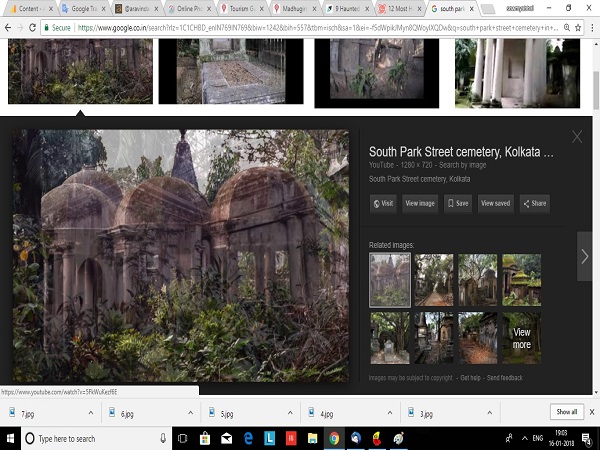Viewport: 600px width, 450px height.
Task: Open the Windows Start menu
Action: (10, 439)
